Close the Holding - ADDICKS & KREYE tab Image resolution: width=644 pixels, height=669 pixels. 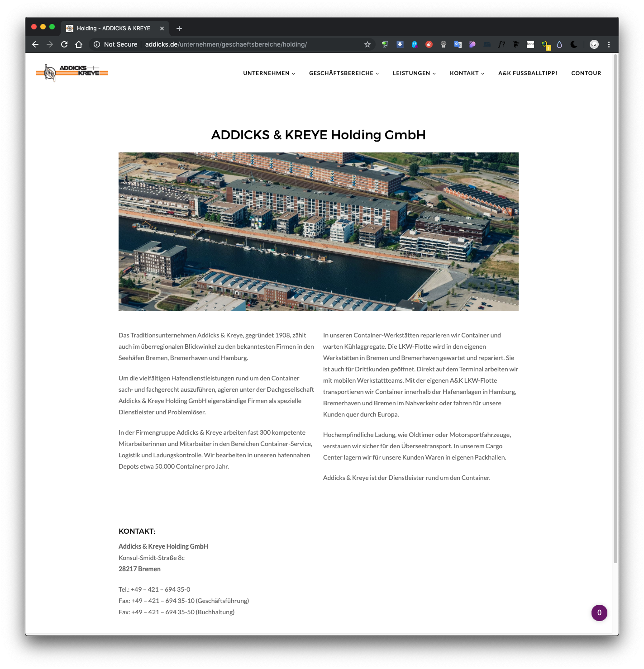162,28
